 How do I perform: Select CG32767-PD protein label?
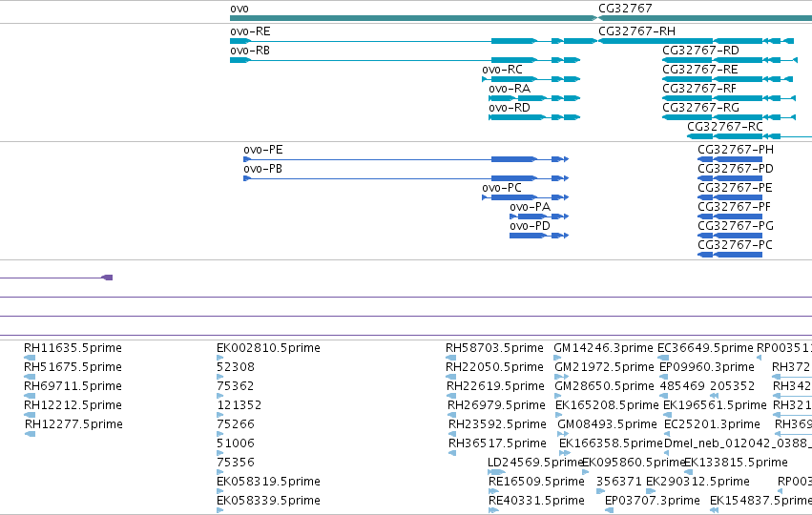point(736,169)
